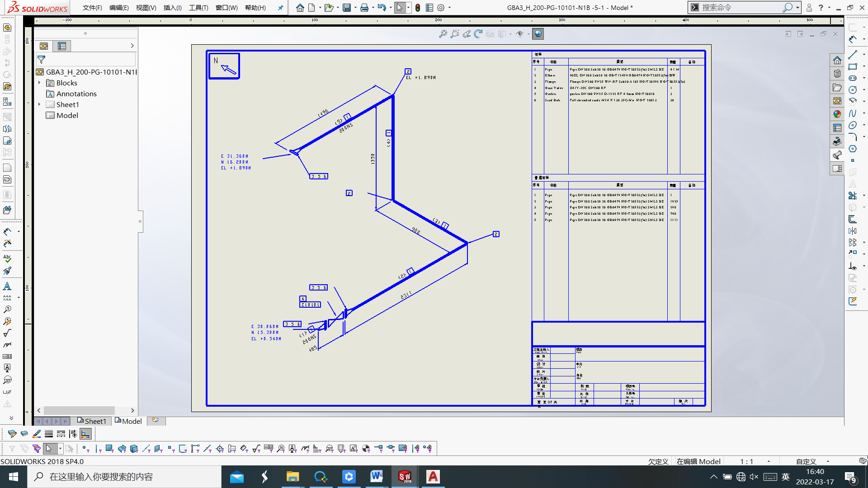Select the Trim Entities tool
The width and height of the screenshot is (868, 488).
point(853,196)
